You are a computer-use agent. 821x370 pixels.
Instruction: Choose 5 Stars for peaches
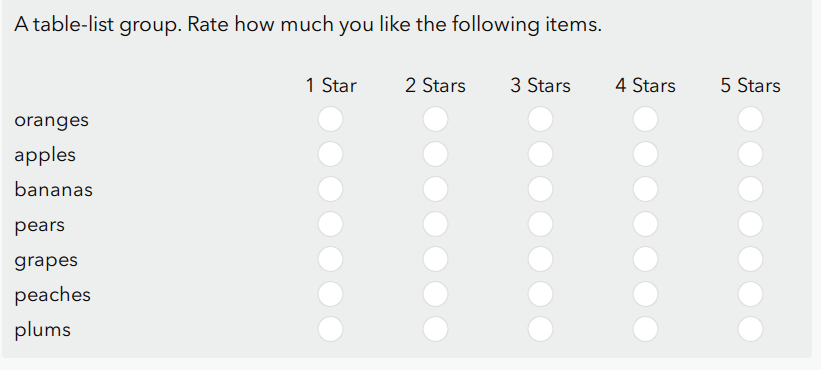750,294
